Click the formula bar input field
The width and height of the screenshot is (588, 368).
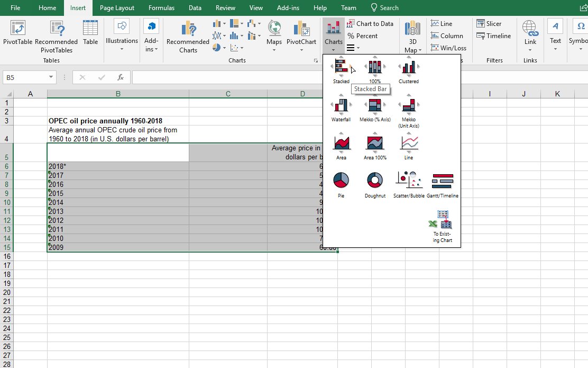[x=360, y=77]
